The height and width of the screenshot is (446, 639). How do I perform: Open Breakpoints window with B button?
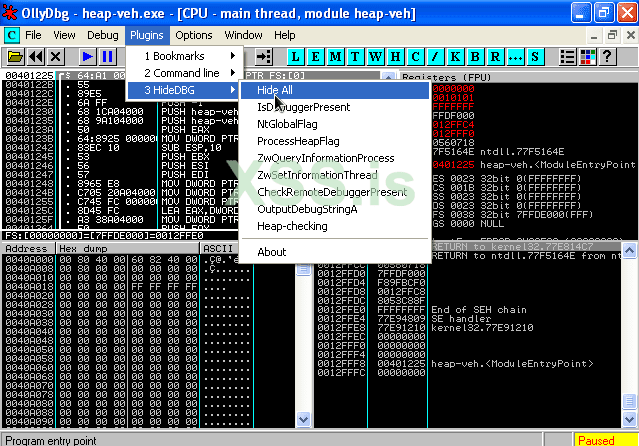pos(475,57)
